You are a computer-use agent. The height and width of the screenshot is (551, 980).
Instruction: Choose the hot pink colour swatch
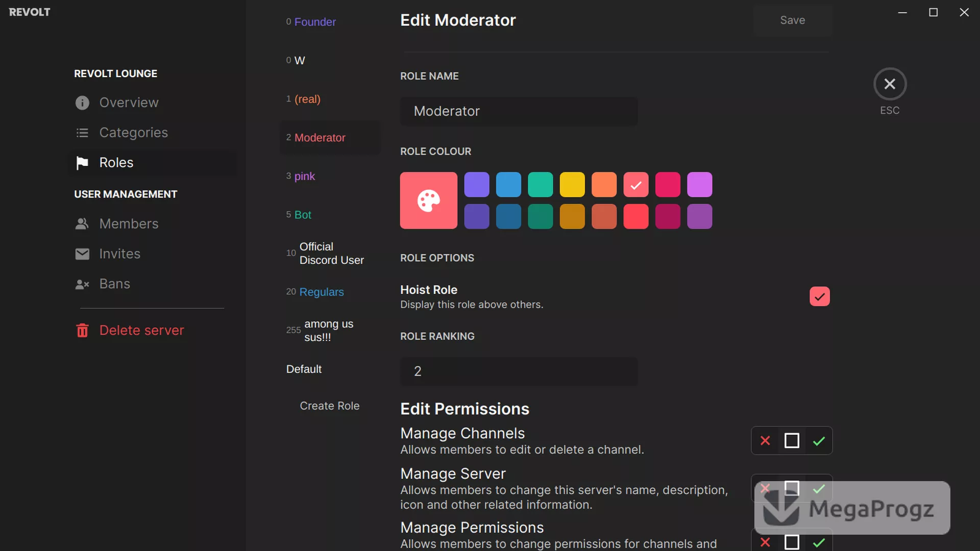pyautogui.click(x=668, y=185)
